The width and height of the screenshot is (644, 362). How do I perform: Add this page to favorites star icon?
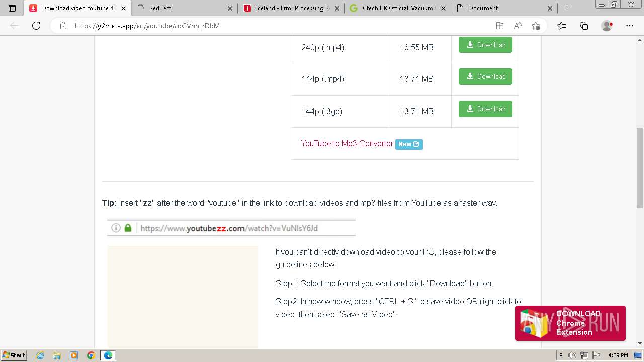click(x=536, y=26)
